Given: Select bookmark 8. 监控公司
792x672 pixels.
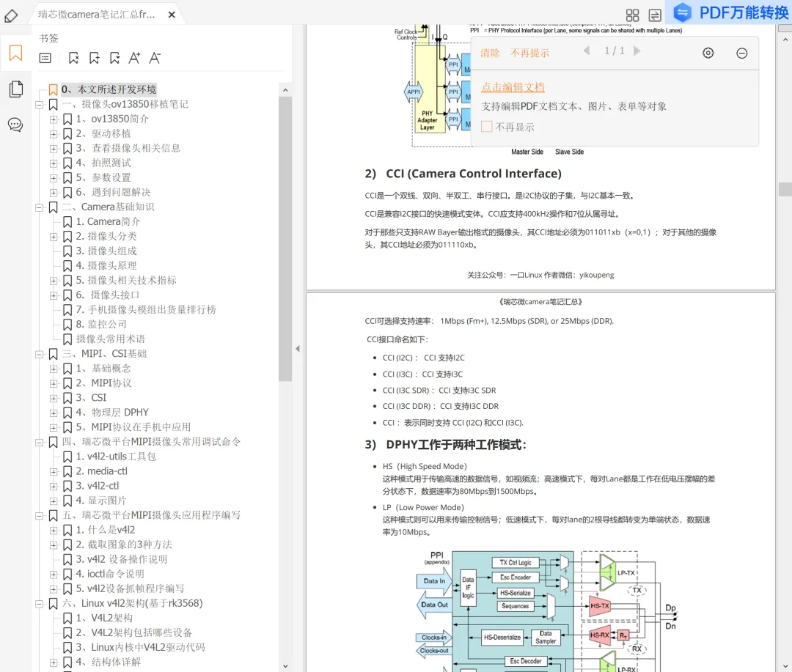Looking at the screenshot, I should tap(101, 324).
